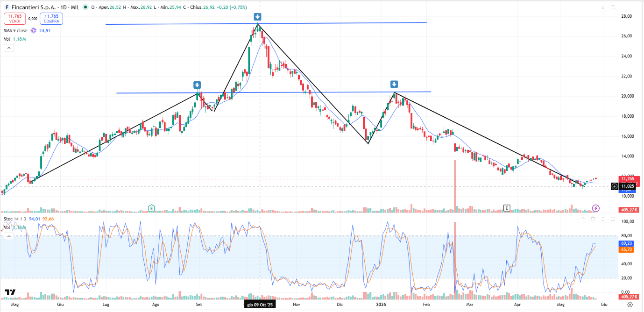Click the green market status dot

pos(85,7)
